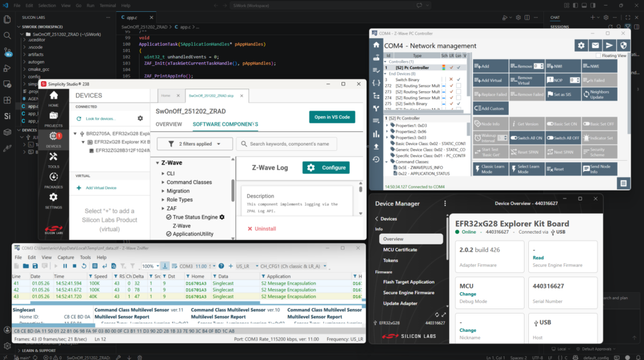Click the component search keywords field
Image resolution: width=644 pixels, height=360 pixels.
coord(286,144)
